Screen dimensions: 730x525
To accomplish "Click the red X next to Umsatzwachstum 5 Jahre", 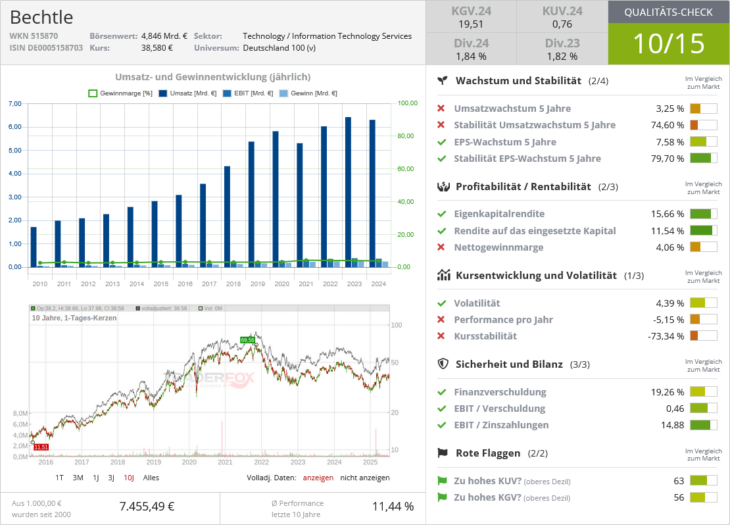I will 441,108.
